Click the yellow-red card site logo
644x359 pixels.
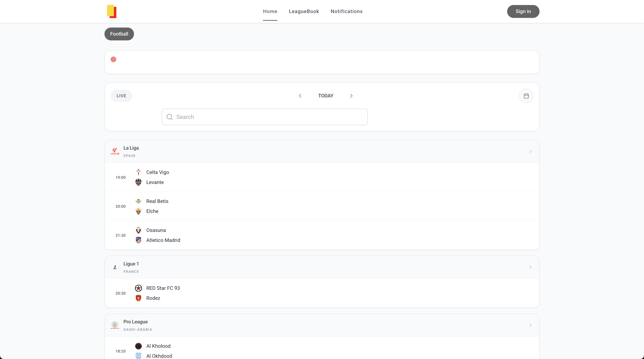(x=111, y=11)
